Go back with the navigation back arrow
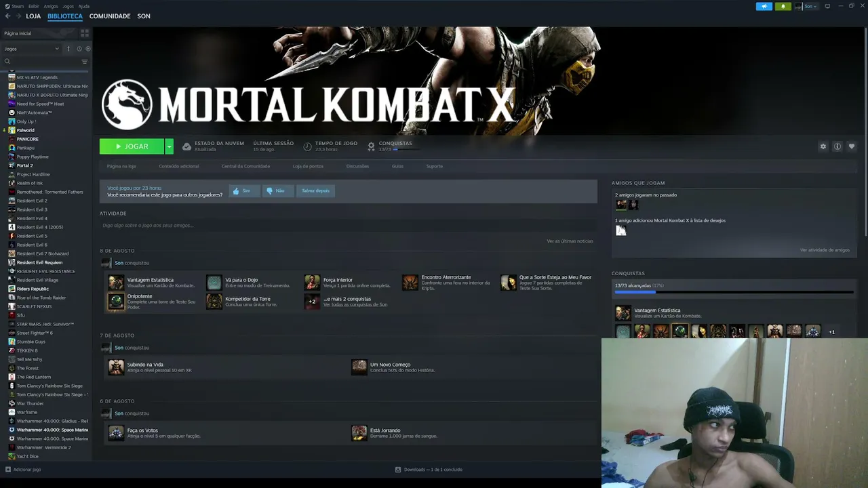Viewport: 868px width, 488px height. click(x=8, y=16)
